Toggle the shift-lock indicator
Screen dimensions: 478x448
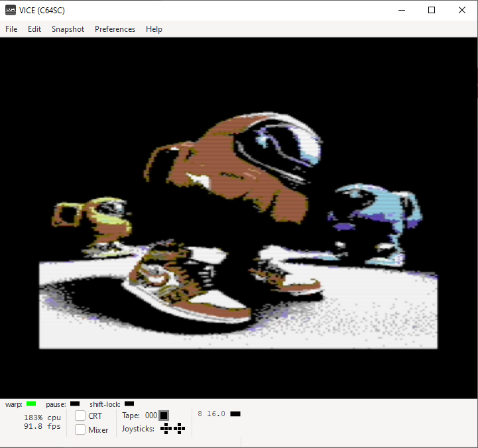[129, 404]
